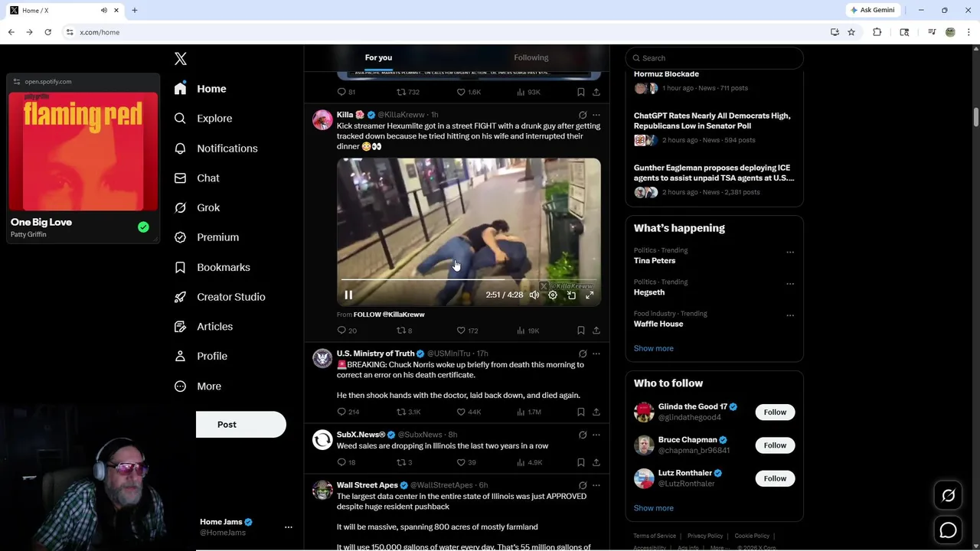Bookmark Killa's post
The image size is (980, 551).
[x=581, y=331]
